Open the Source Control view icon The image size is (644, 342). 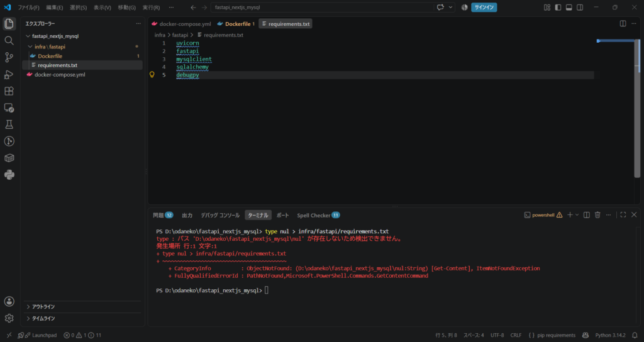(9, 57)
